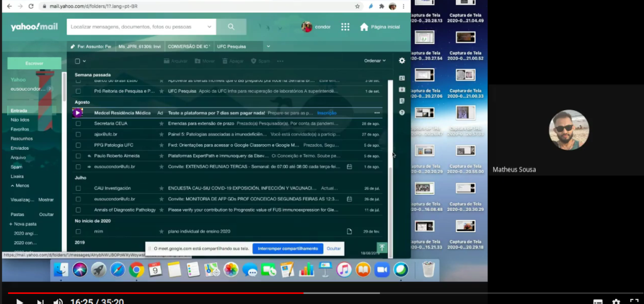Click attachment icon on plano individual row

349,231
